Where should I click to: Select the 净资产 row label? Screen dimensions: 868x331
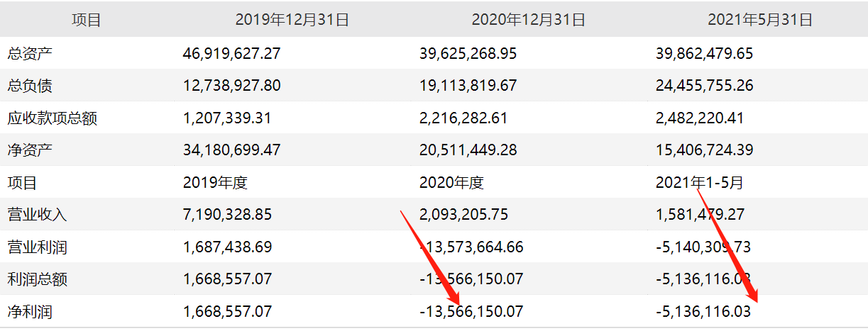pos(29,150)
